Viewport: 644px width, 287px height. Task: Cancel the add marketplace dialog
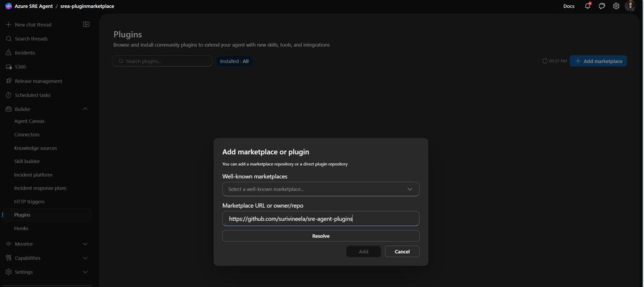click(x=402, y=251)
